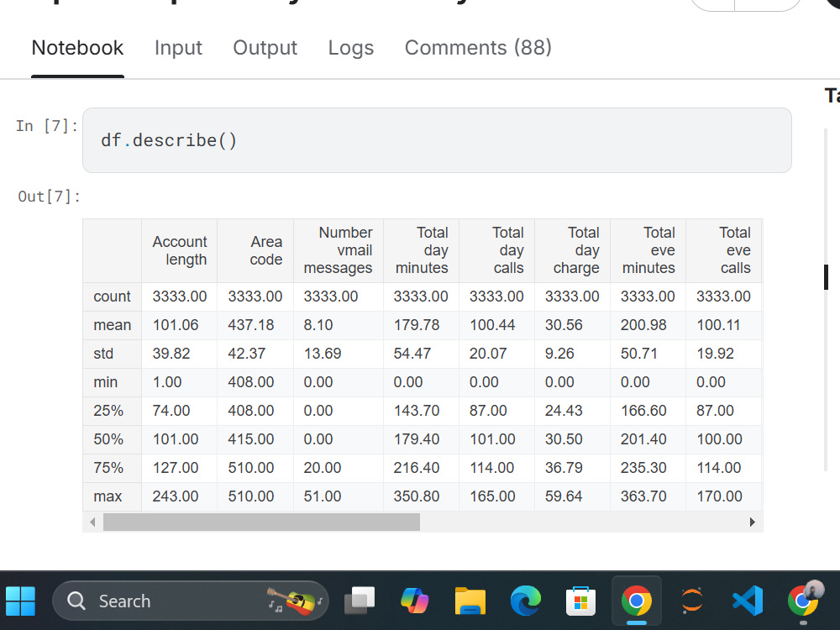Image resolution: width=840 pixels, height=630 pixels.
Task: Open Visual Studio Code from taskbar
Action: point(748,601)
